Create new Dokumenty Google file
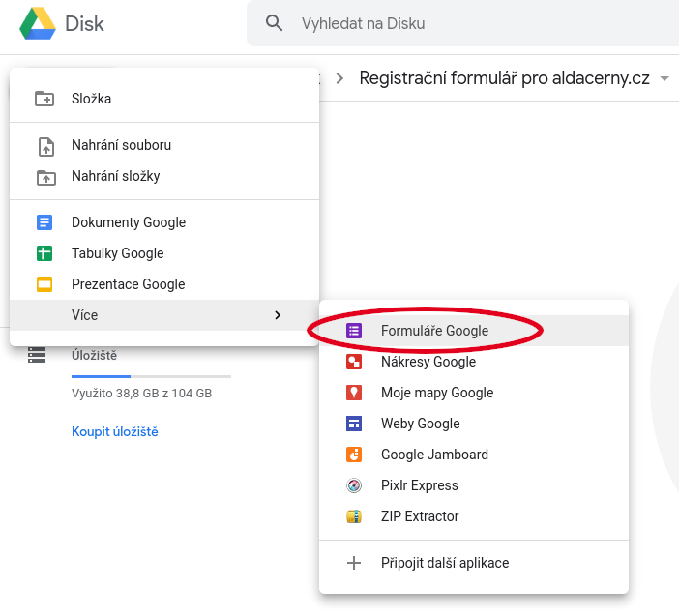 pos(164,222)
